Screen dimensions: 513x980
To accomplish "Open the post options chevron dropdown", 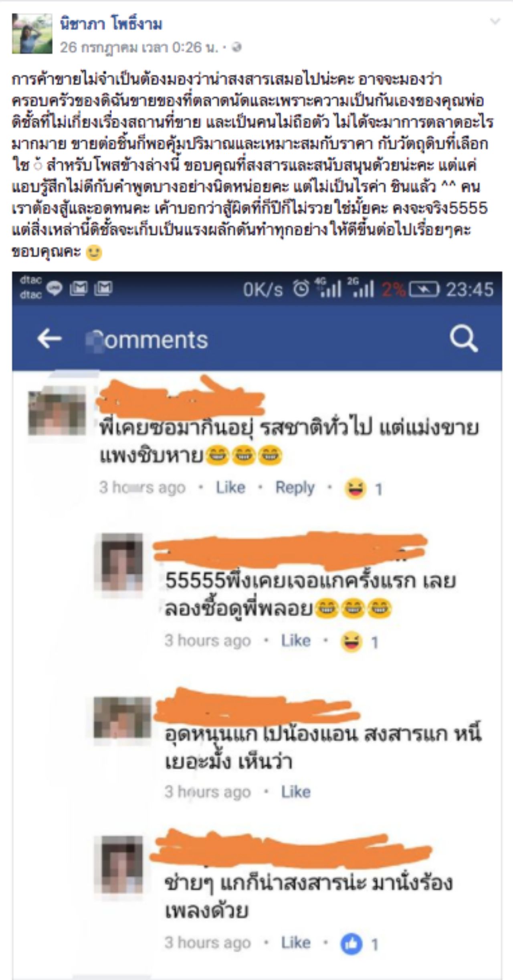I will (x=495, y=21).
